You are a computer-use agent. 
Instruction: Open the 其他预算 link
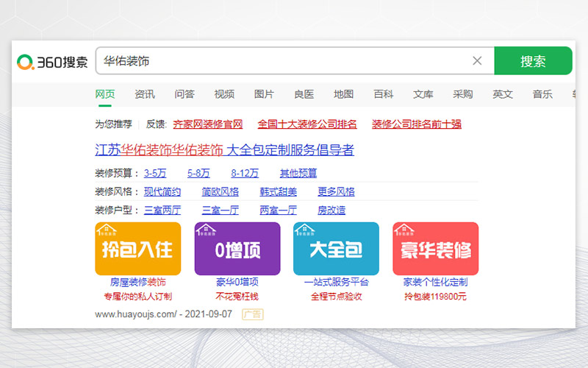(x=298, y=173)
